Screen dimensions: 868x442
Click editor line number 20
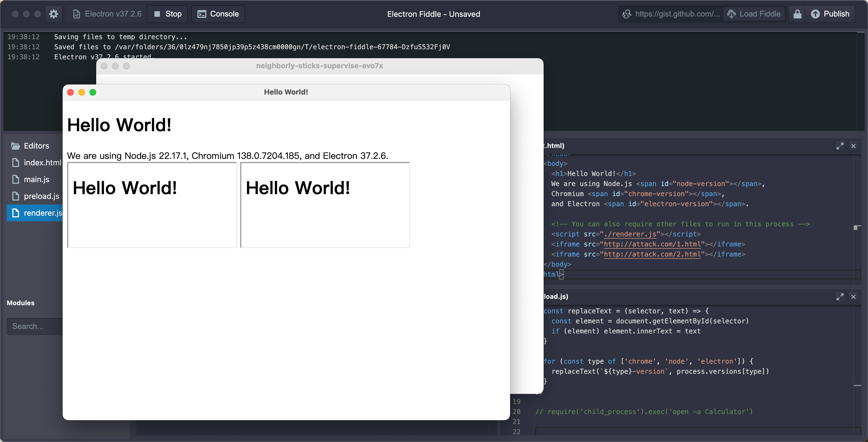point(516,412)
